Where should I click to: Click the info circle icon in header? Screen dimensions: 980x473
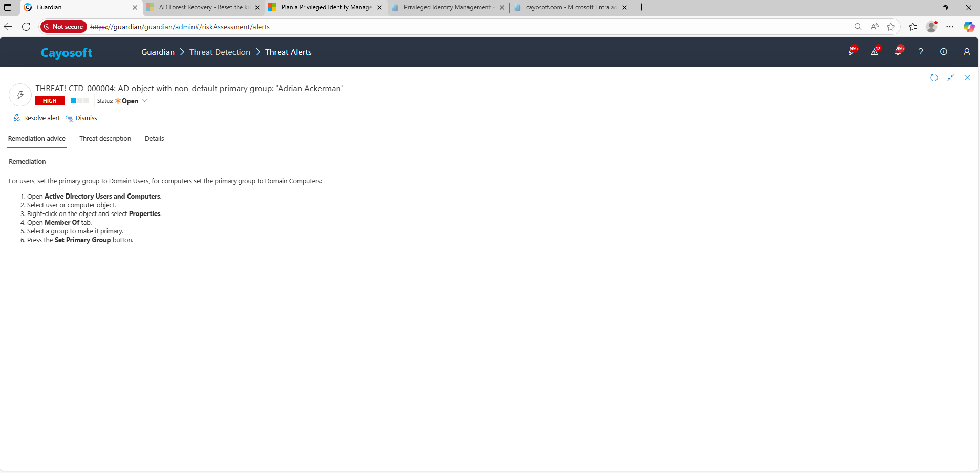pos(943,52)
